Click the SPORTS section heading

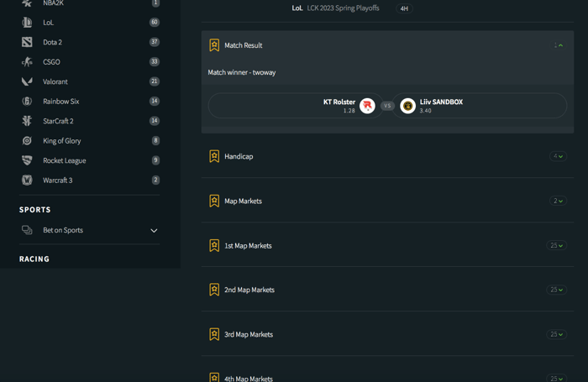click(35, 210)
